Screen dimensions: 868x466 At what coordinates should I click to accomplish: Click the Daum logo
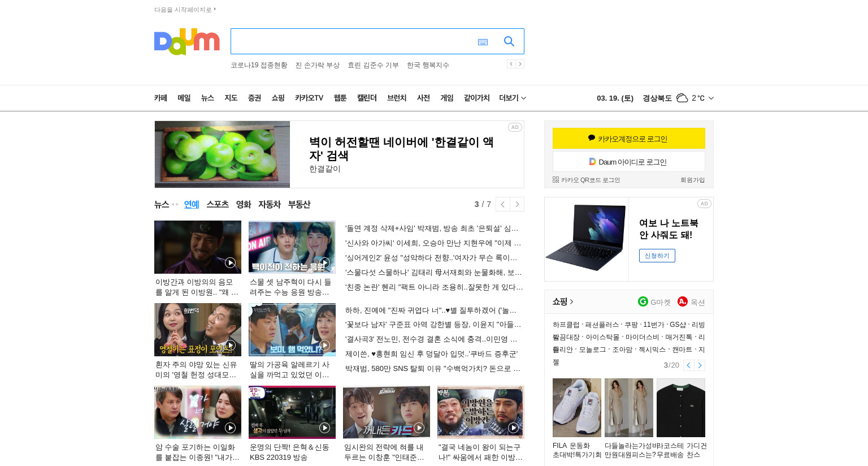tap(186, 41)
